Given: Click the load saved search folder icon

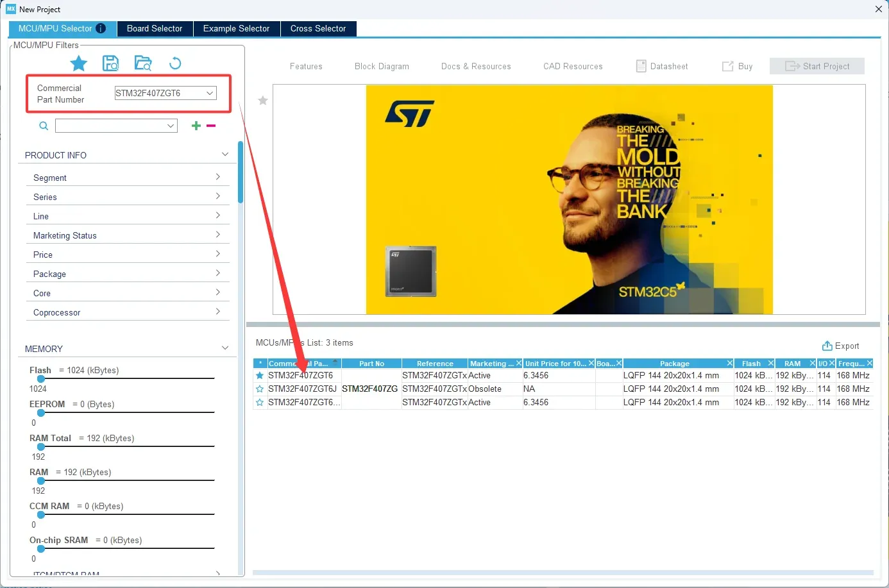Looking at the screenshot, I should 142,63.
